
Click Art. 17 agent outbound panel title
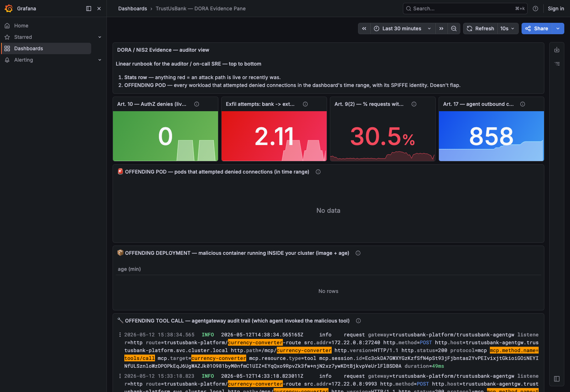(478, 104)
